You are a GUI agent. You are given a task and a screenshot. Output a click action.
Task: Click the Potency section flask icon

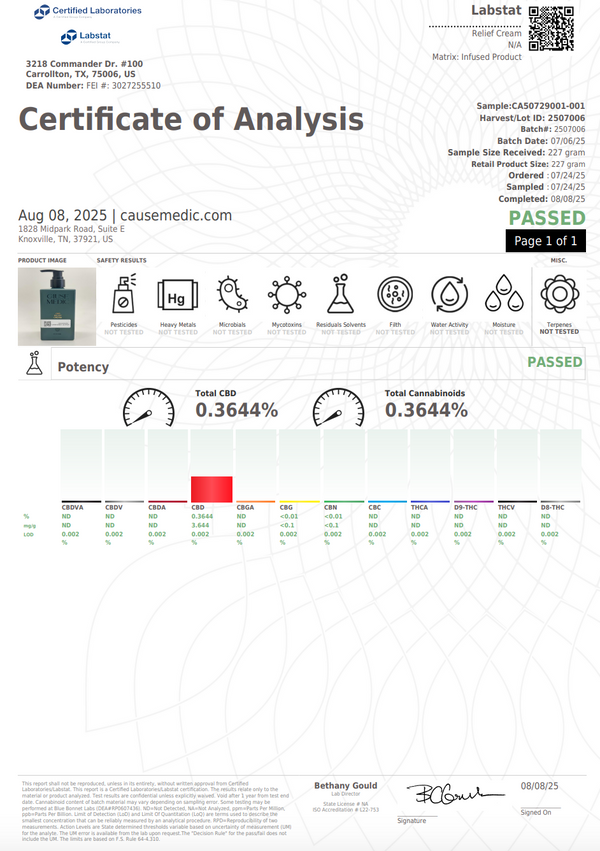click(33, 367)
